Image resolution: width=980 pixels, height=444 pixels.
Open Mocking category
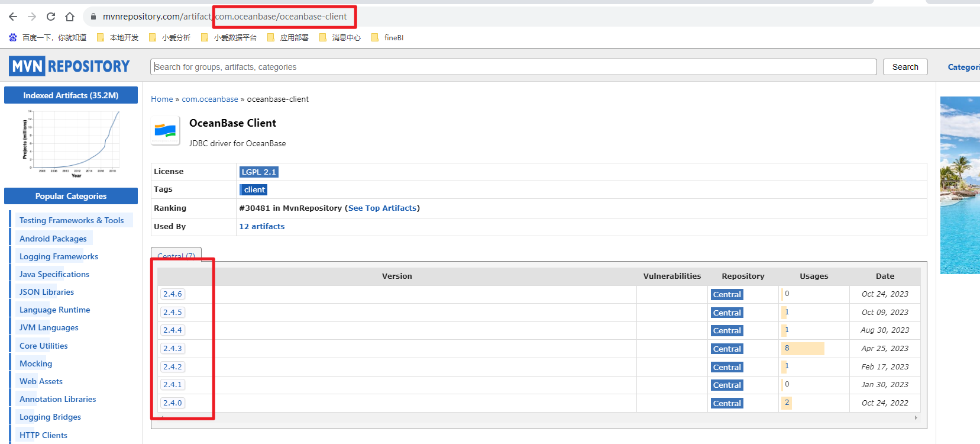[36, 363]
